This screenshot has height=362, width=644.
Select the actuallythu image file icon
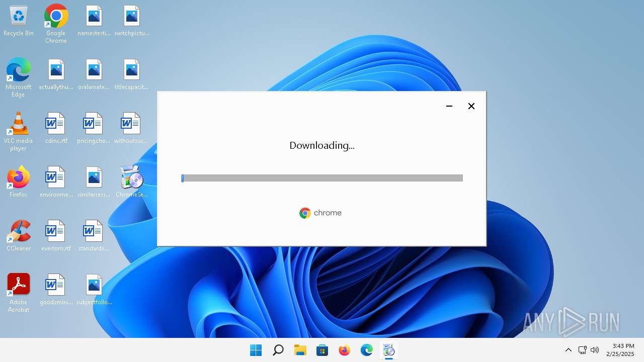(x=56, y=75)
